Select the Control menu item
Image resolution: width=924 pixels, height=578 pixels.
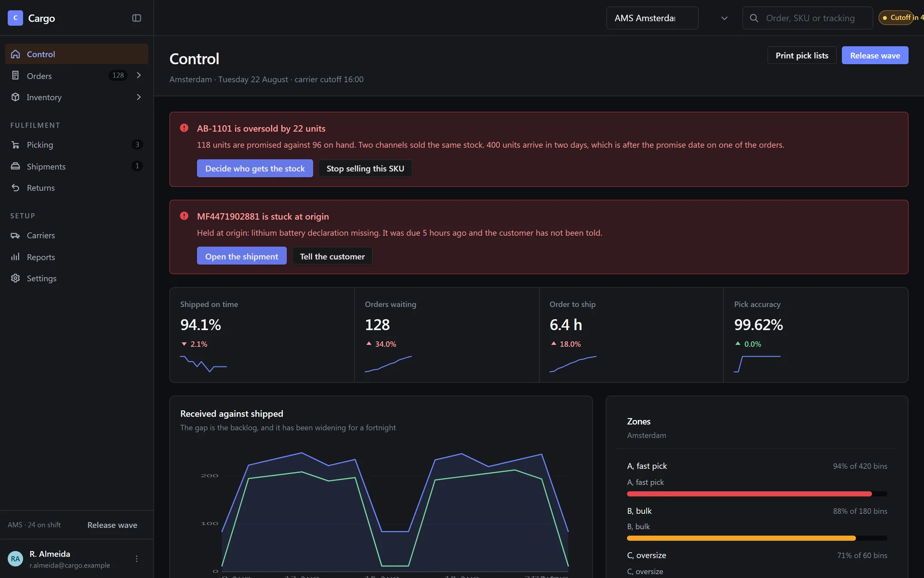pyautogui.click(x=77, y=54)
